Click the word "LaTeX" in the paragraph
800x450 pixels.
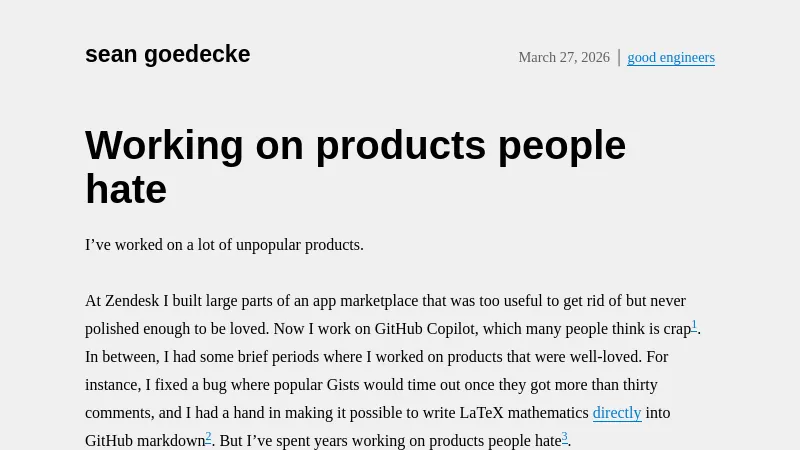484,413
